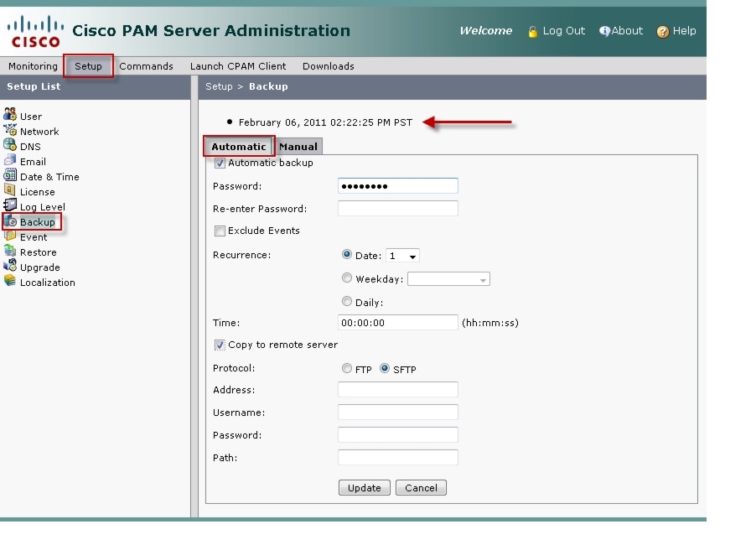Switch to the Manual tab

point(298,147)
